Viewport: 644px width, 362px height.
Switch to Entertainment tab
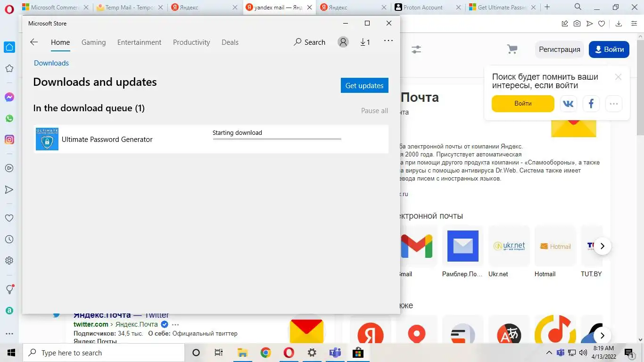click(x=139, y=42)
